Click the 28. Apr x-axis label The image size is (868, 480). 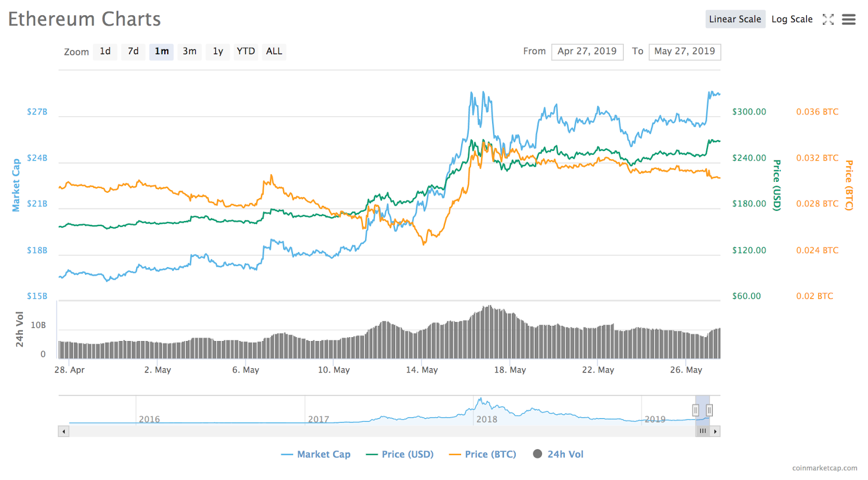[x=69, y=370]
